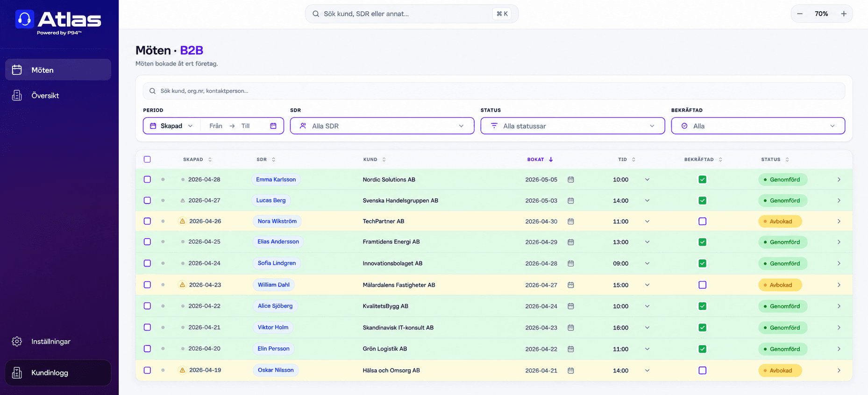
Task: Click zoom out minus icon
Action: click(x=800, y=14)
